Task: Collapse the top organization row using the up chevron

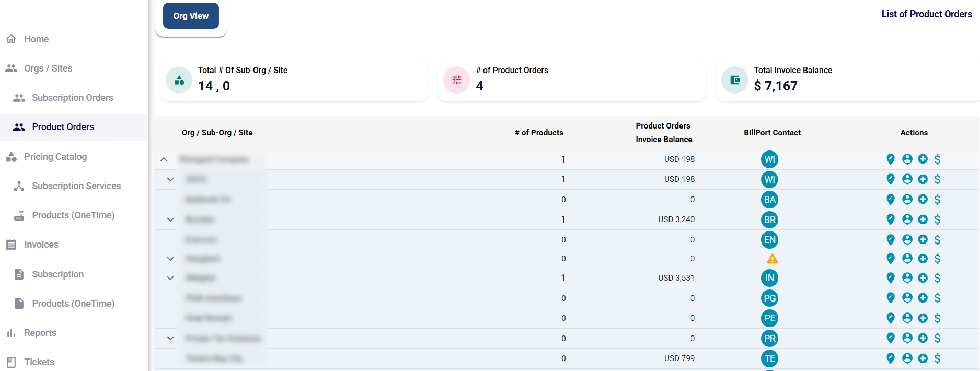Action: (164, 159)
